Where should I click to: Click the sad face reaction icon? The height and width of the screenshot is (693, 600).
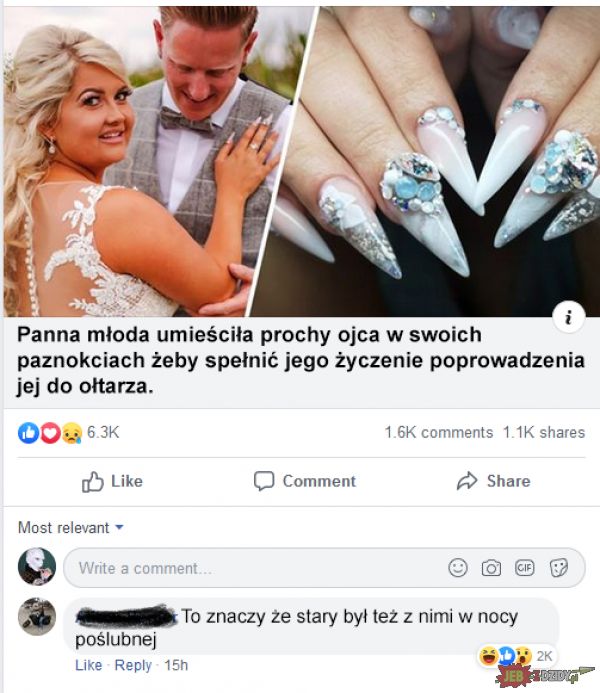72,433
